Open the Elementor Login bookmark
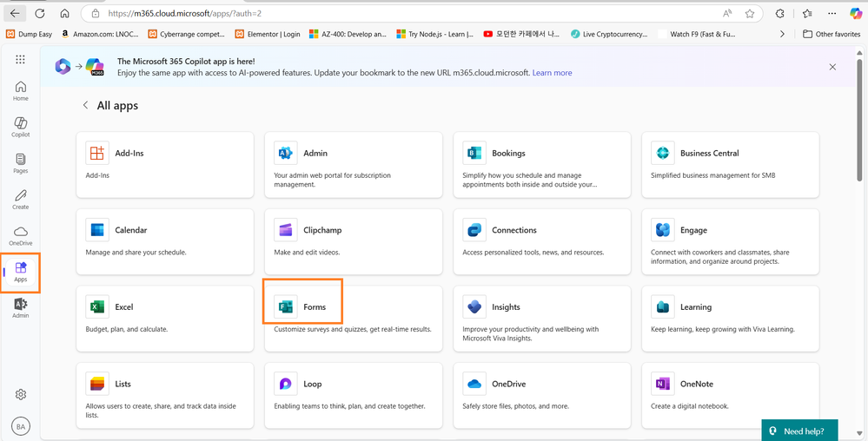Viewport: 868px width, 441px height. tap(268, 34)
